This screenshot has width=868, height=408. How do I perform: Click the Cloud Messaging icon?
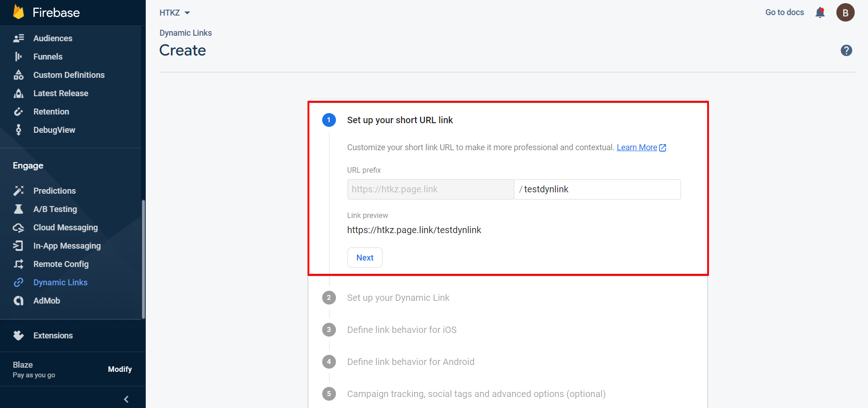pos(18,228)
